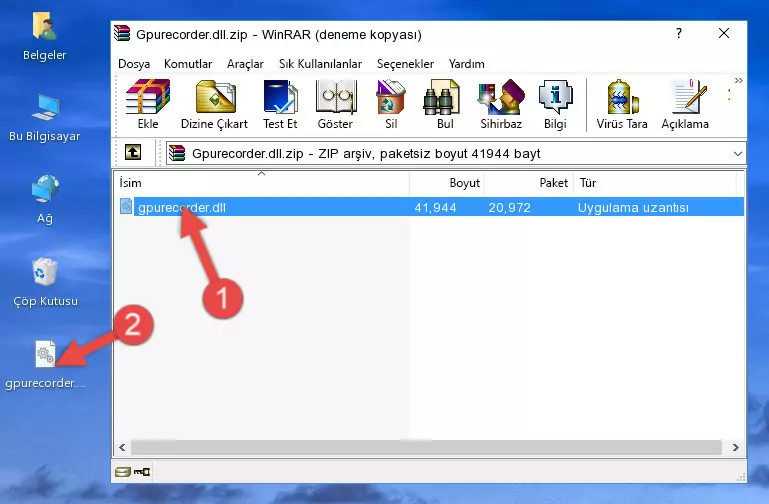The width and height of the screenshot is (769, 504).
Task: Open the Göster view file tool
Action: click(335, 104)
